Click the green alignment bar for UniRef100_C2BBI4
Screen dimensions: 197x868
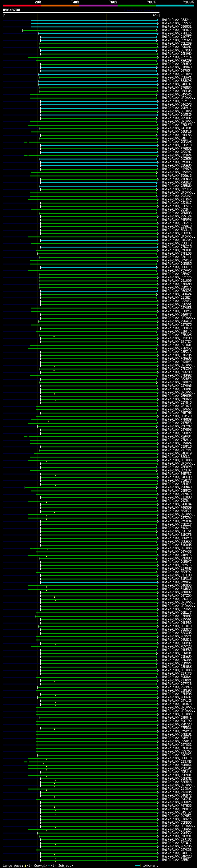point(99,860)
